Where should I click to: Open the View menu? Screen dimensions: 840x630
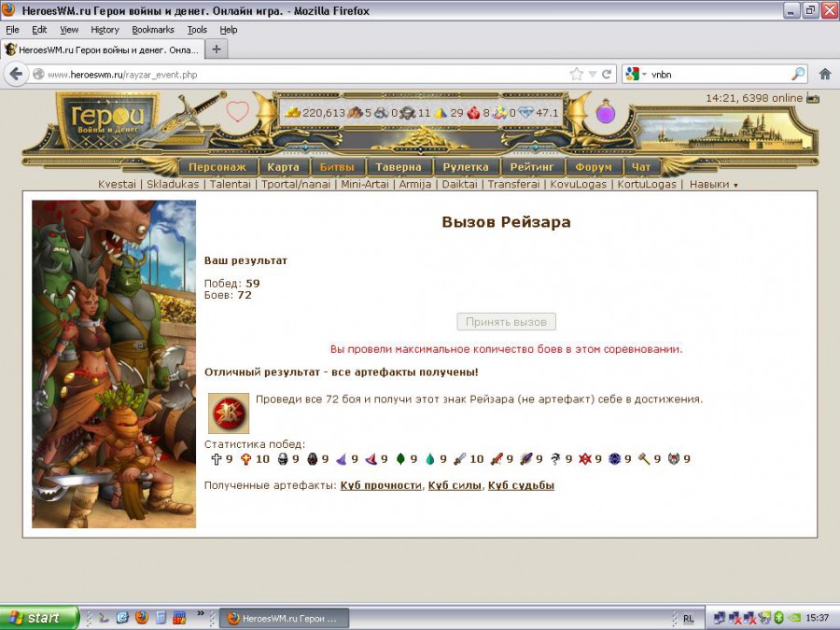click(x=68, y=30)
